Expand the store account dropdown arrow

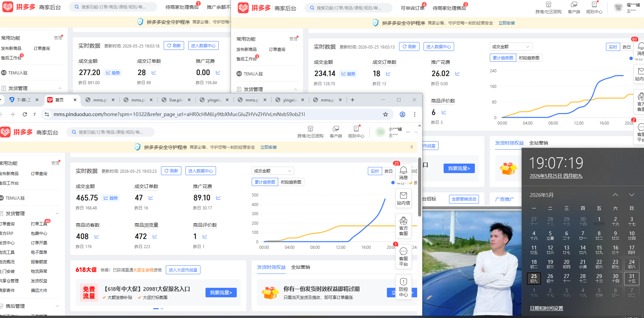pos(416,132)
